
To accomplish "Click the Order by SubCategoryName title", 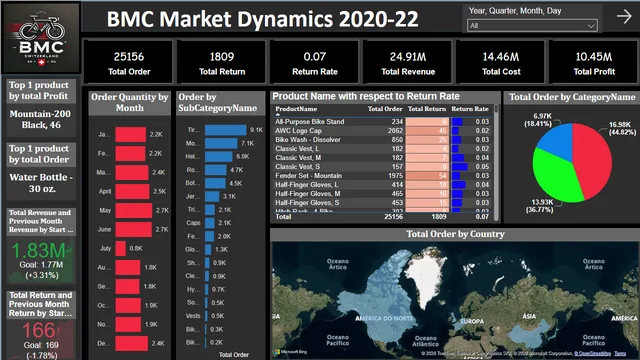I will (218, 102).
